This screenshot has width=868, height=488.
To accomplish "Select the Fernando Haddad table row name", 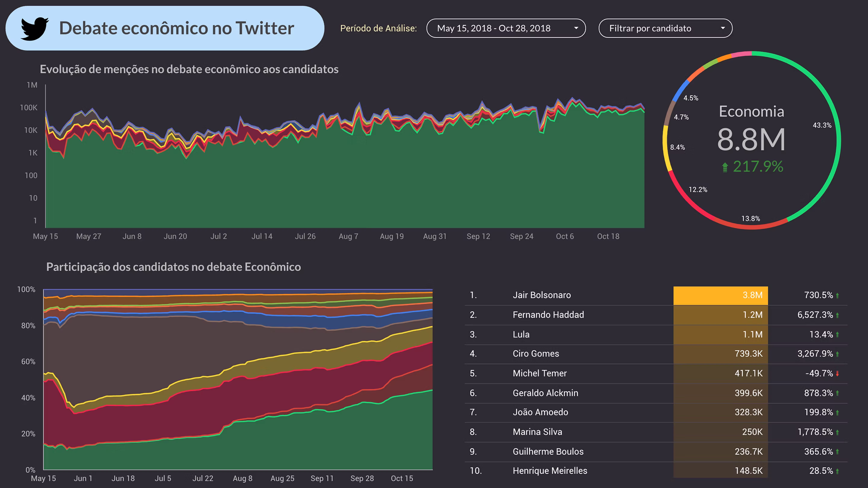I will [x=548, y=314].
